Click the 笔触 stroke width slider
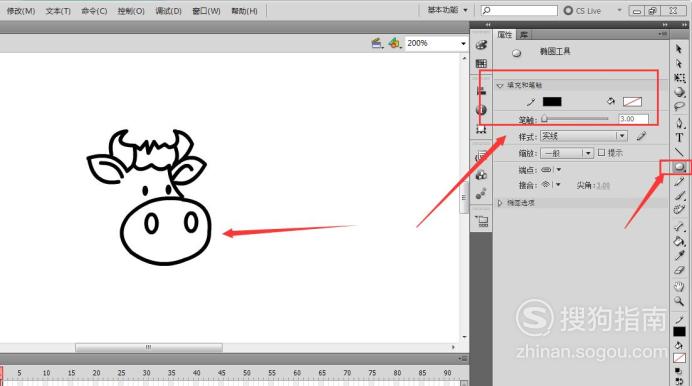692x386 pixels. tap(575, 119)
